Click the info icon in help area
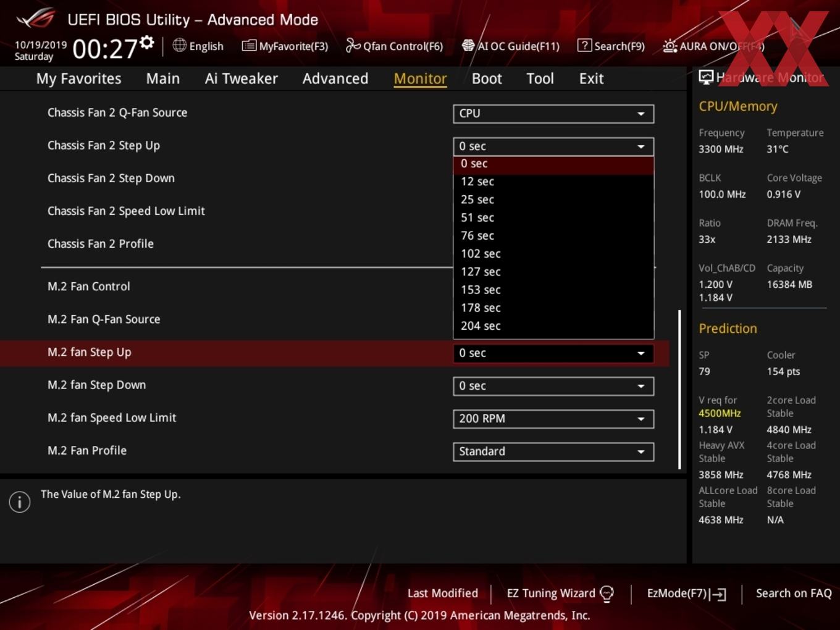The image size is (840, 630). (x=20, y=502)
